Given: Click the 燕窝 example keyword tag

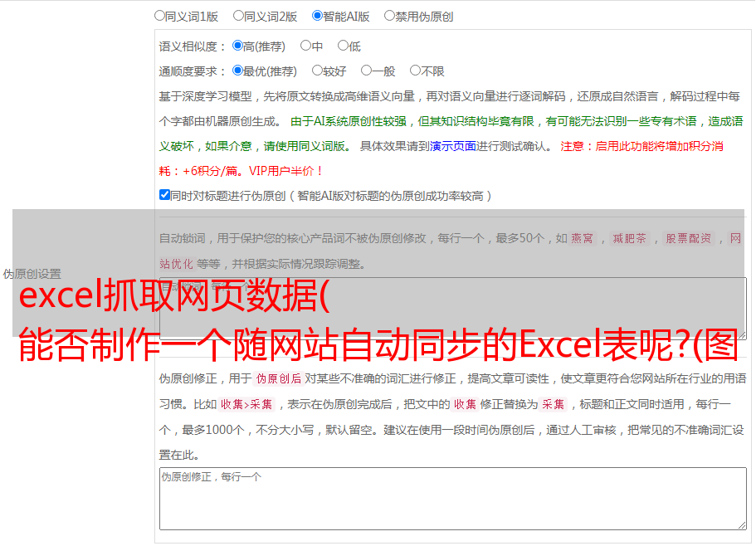Looking at the screenshot, I should coord(582,238).
